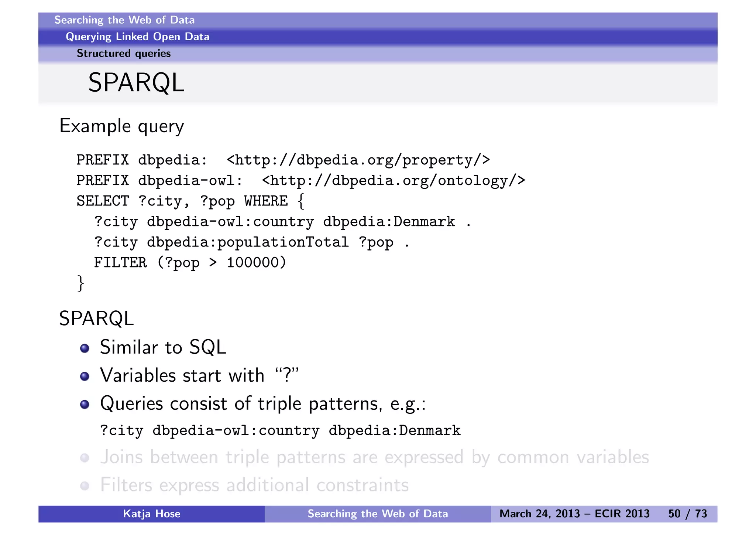Click the '?city dbpedia:populationTotal ?pop .' line
The image size is (756, 535).
pyautogui.click(x=252, y=242)
